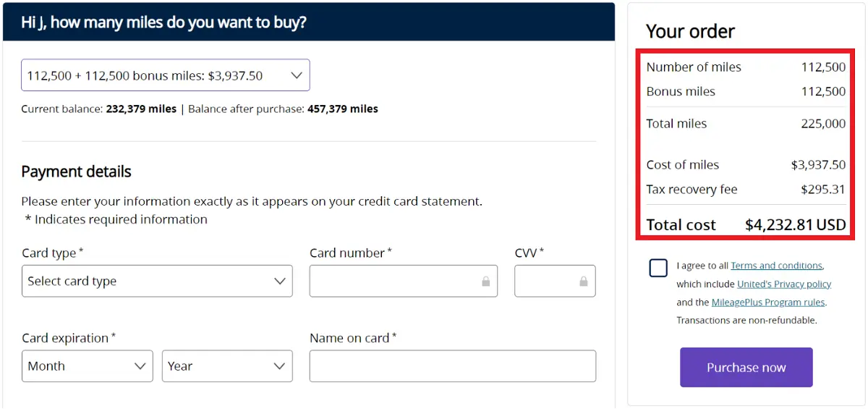Click the chevron arrow on Month selector
Viewport: 868px width, 409px height.
(140, 366)
